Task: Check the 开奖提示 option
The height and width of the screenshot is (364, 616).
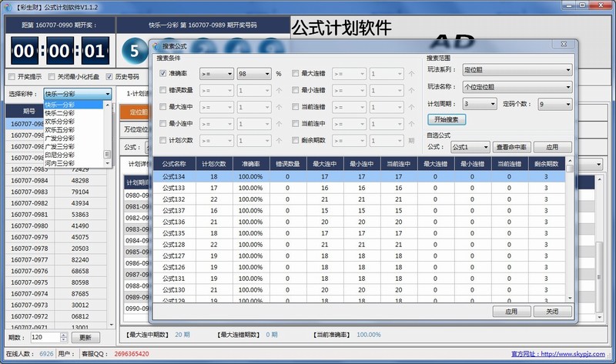Action: pyautogui.click(x=11, y=77)
